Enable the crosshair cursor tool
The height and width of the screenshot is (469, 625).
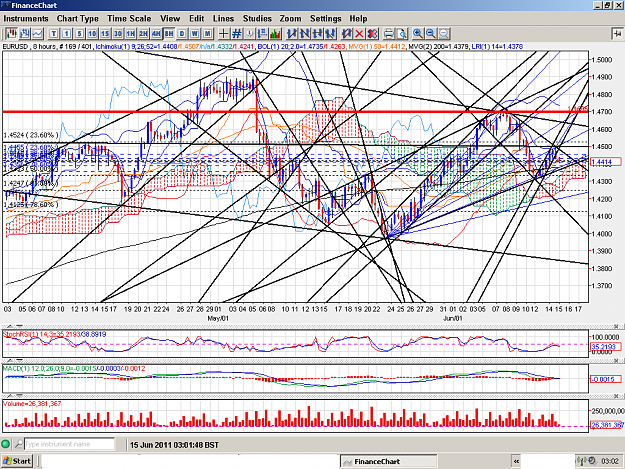click(x=224, y=33)
